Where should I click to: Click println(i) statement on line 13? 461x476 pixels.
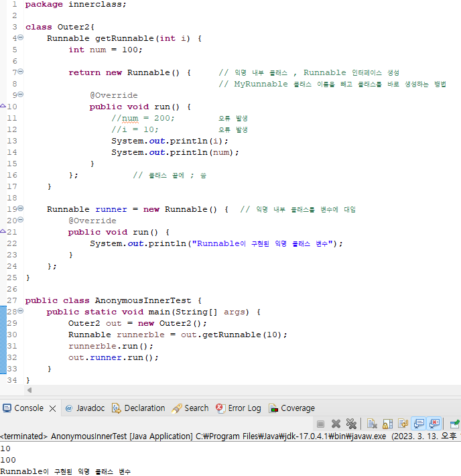(x=170, y=141)
